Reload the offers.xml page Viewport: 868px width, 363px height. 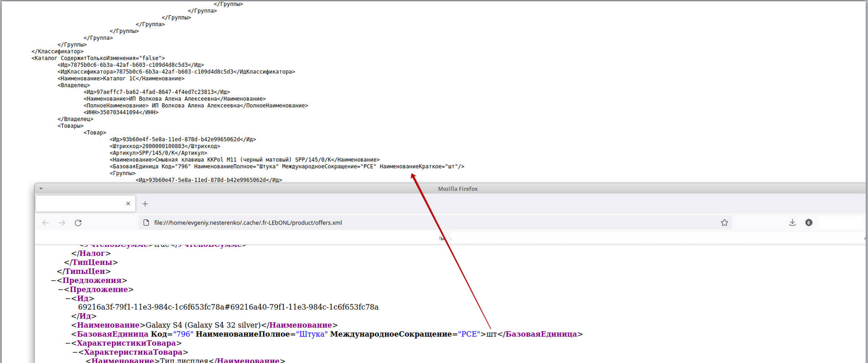pyautogui.click(x=78, y=223)
